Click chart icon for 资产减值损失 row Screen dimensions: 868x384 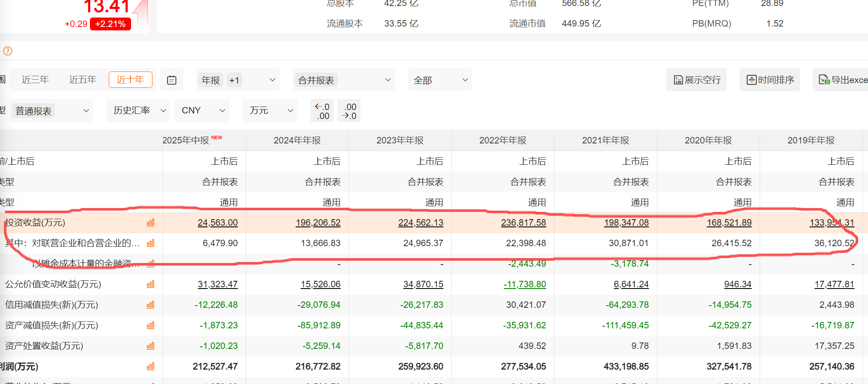[150, 325]
